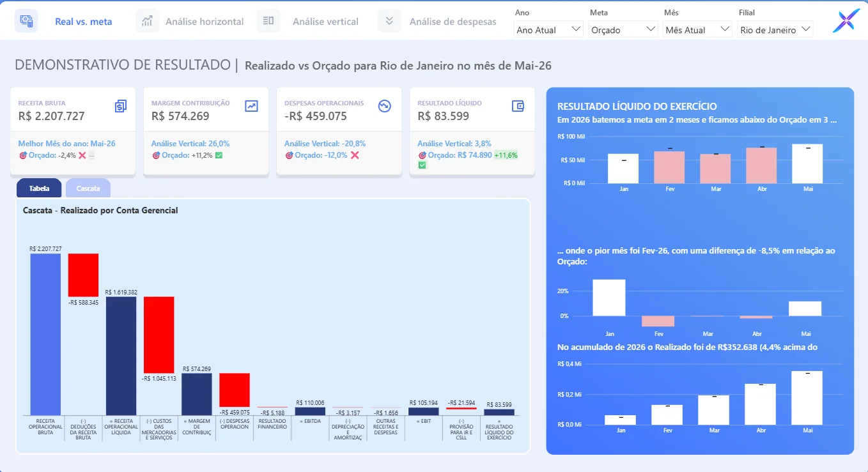Click the Margem Contribuição trend icon
The image size is (868, 472).
pos(251,106)
